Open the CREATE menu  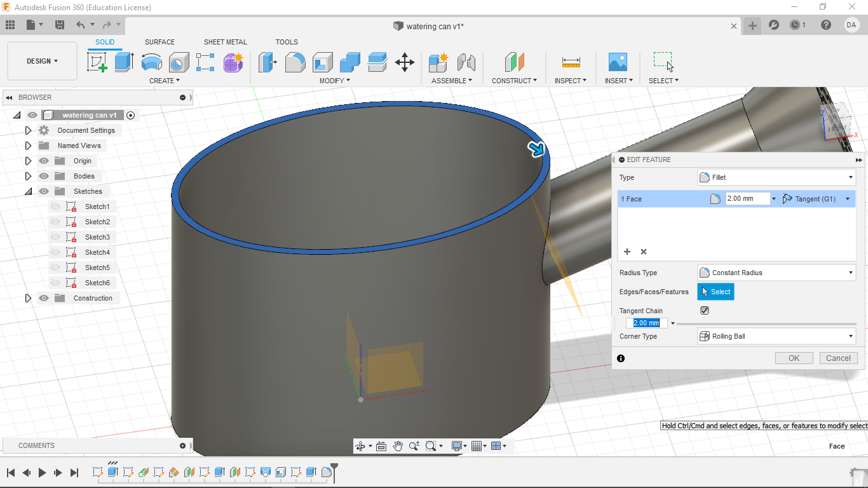pos(165,81)
